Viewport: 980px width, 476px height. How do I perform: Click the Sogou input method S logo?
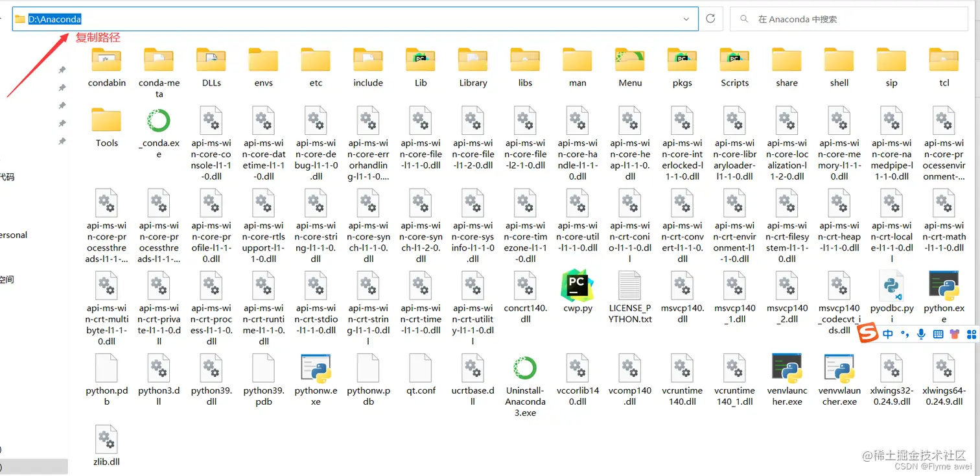pyautogui.click(x=868, y=334)
